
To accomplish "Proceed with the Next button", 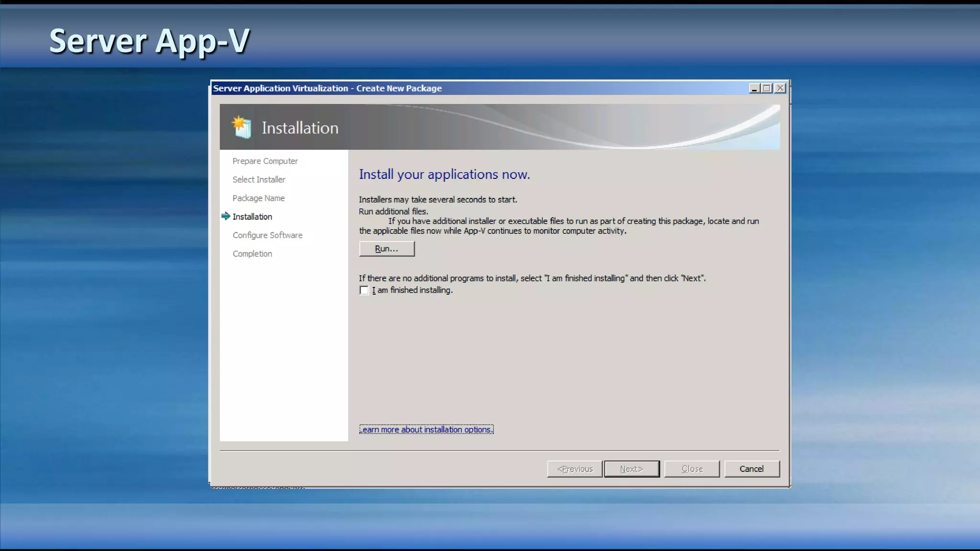I will pos(632,469).
